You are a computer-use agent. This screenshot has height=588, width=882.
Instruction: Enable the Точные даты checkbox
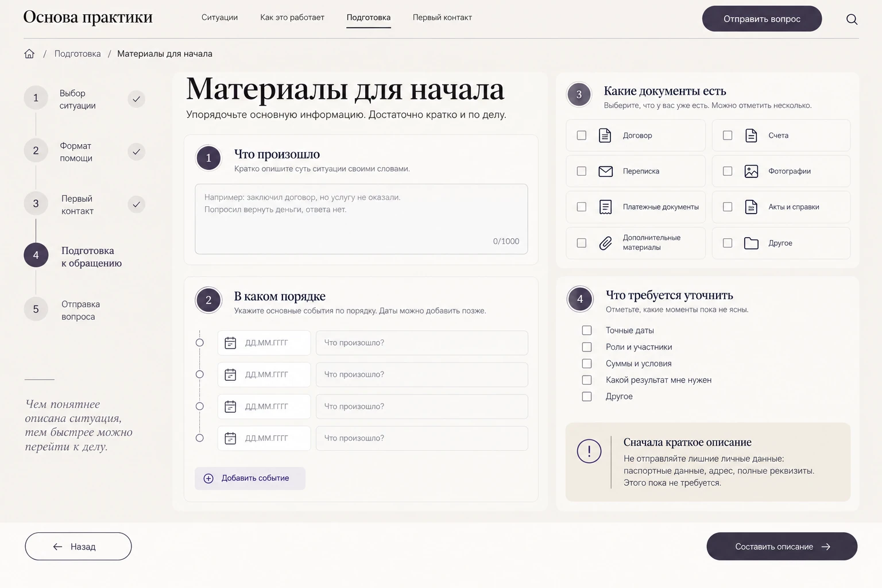[587, 330]
